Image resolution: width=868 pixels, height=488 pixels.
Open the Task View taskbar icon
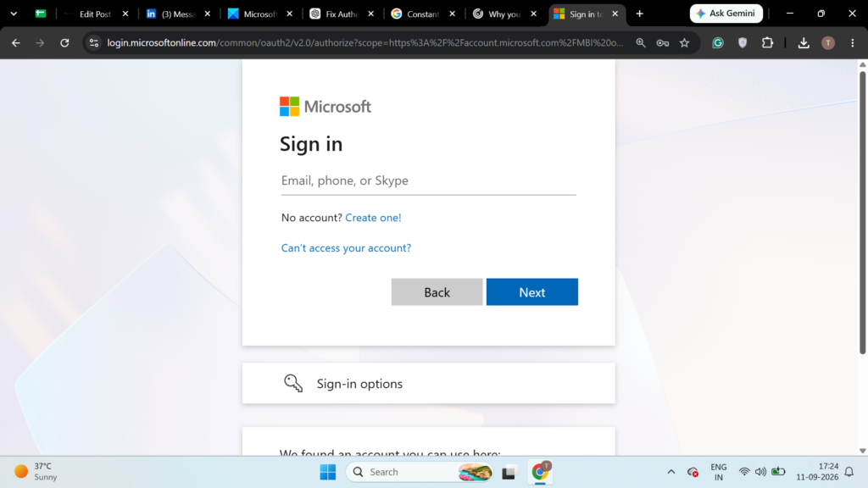pyautogui.click(x=509, y=473)
